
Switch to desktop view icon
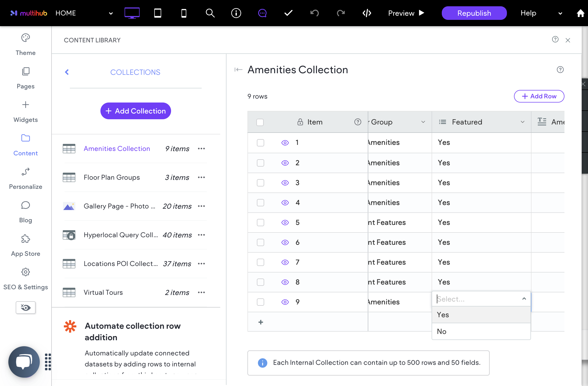[132, 13]
